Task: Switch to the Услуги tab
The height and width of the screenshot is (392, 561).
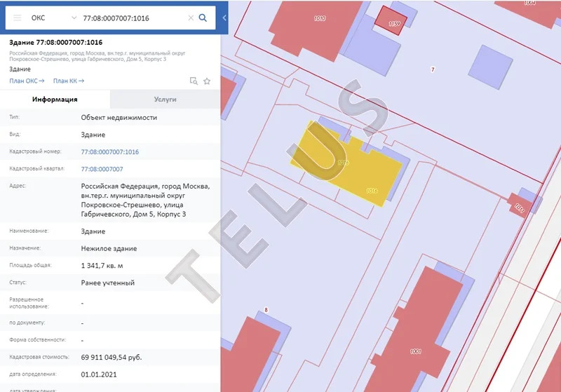Action: [x=165, y=100]
